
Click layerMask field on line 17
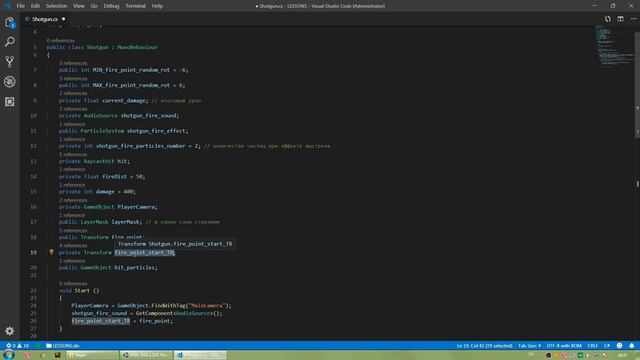tap(125, 222)
